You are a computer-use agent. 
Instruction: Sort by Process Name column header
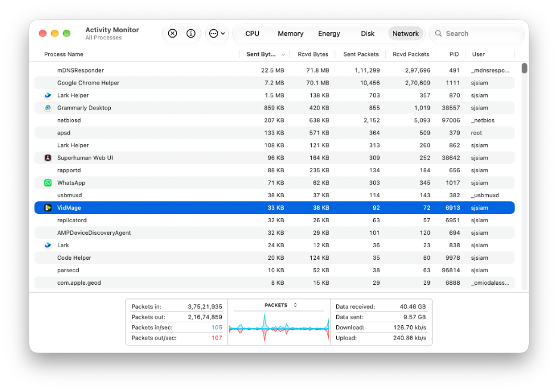(x=64, y=54)
